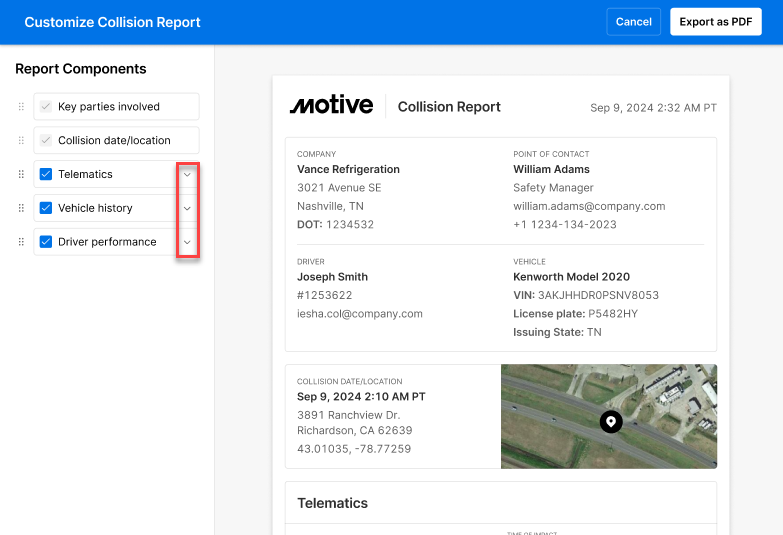Expand the Telematics component options
Viewport: 783px width, 535px height.
point(187,174)
